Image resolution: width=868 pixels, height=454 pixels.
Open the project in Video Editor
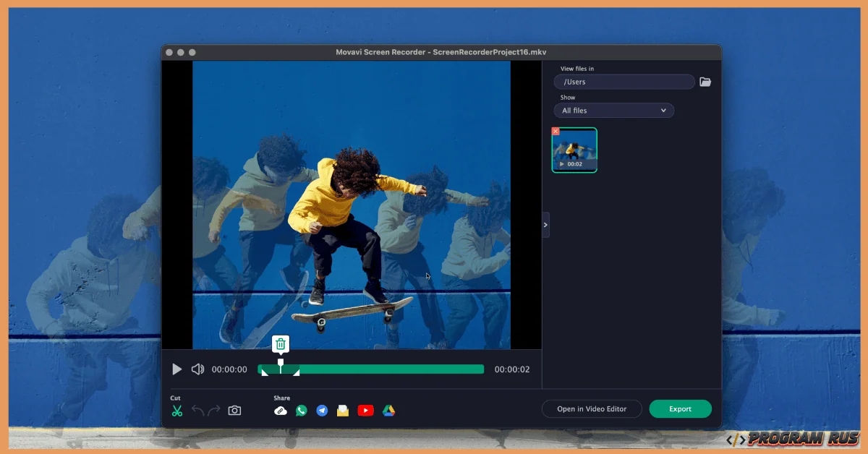click(x=592, y=408)
